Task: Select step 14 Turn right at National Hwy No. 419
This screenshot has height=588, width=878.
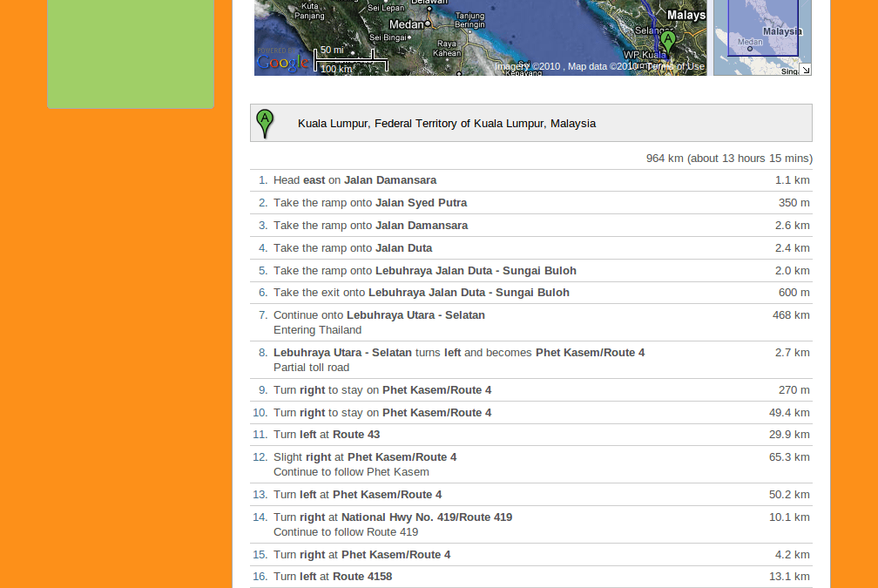Action: tap(530, 524)
